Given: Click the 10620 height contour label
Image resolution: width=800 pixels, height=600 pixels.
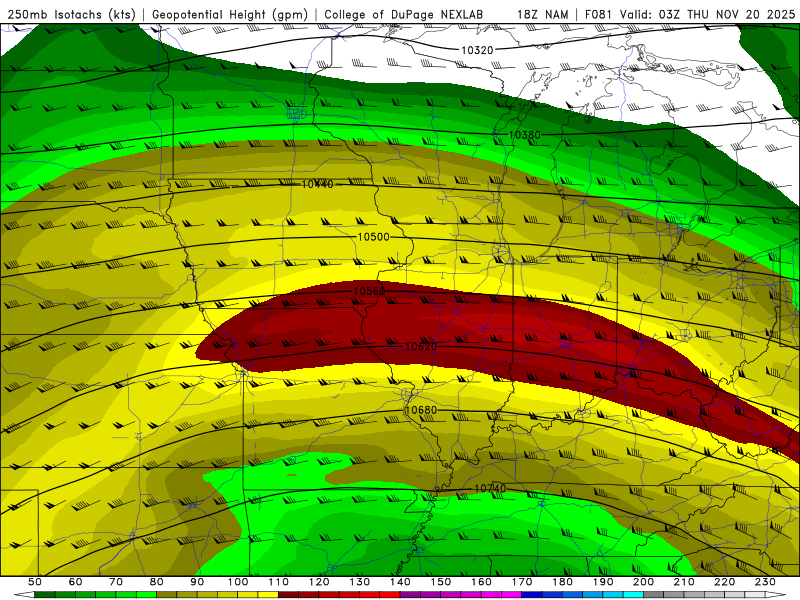Looking at the screenshot, I should tap(421, 346).
